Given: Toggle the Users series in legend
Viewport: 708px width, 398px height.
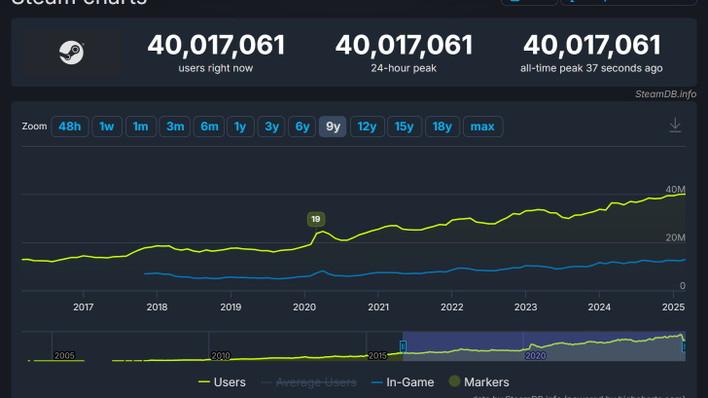Looking at the screenshot, I should [222, 382].
